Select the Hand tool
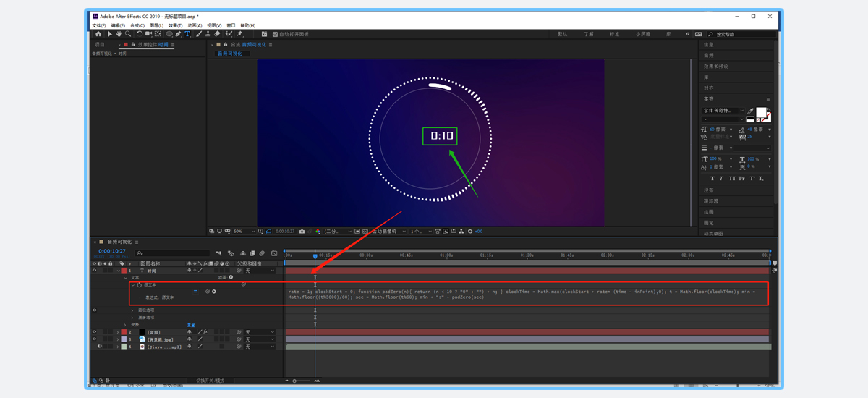Viewport: 868px width, 398px height. pyautogui.click(x=119, y=34)
